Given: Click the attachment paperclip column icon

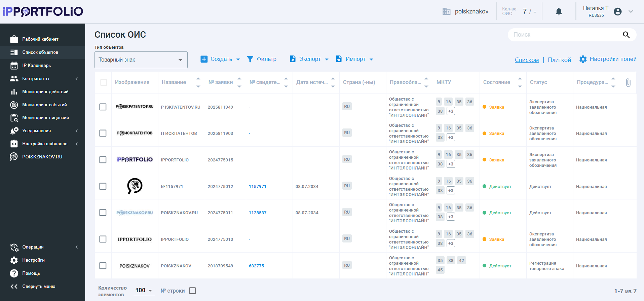Looking at the screenshot, I should [x=628, y=82].
